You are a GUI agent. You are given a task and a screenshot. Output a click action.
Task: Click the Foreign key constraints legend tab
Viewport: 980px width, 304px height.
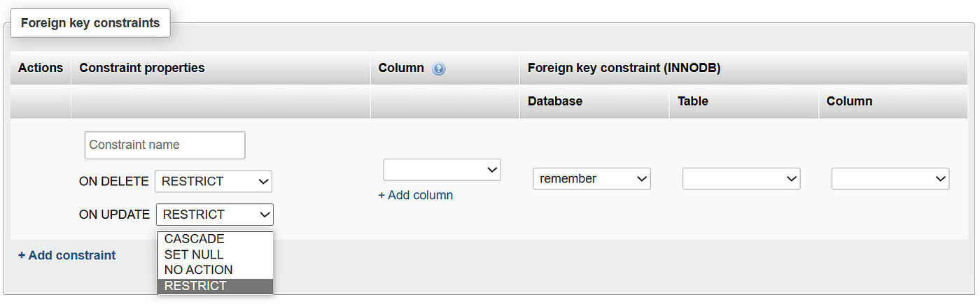pyautogui.click(x=90, y=23)
